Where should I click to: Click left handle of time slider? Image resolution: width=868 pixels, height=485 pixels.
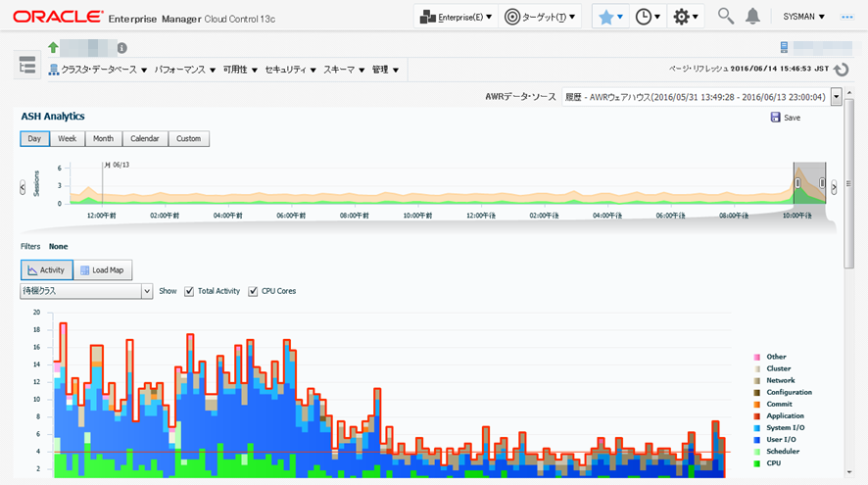coord(797,182)
